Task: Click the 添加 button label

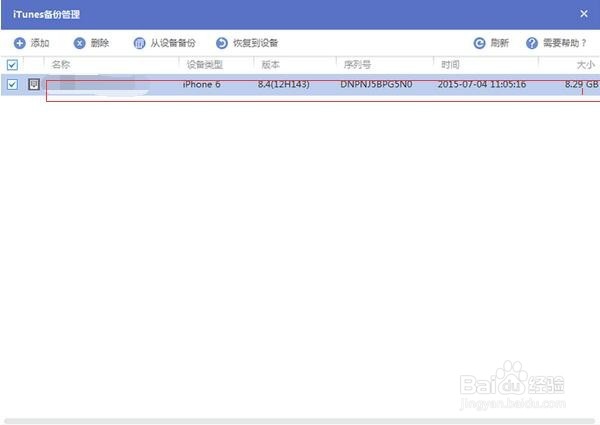Action: click(40, 43)
